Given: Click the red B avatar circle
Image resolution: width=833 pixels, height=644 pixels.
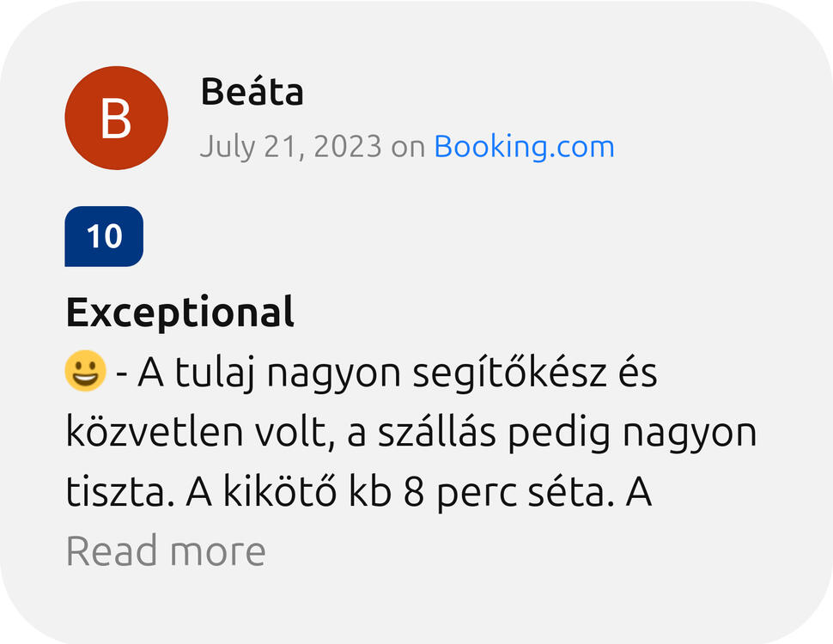Looking at the screenshot, I should 116,118.
